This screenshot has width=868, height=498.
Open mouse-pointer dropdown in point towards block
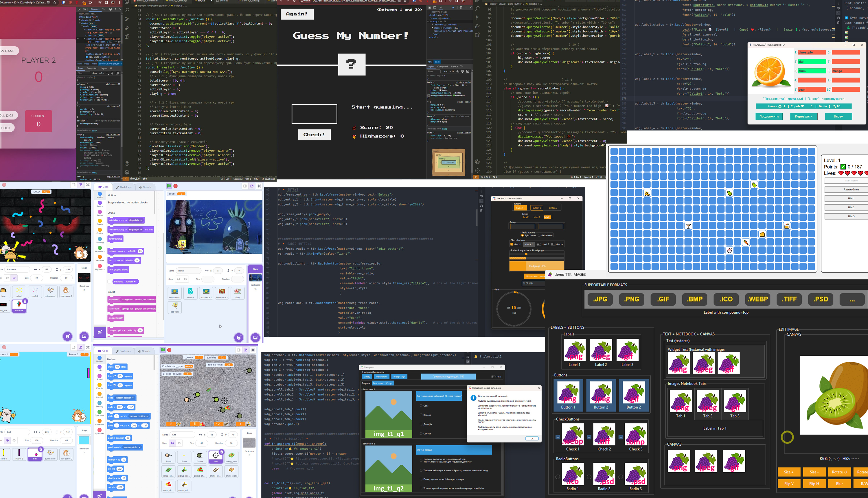pos(132,447)
